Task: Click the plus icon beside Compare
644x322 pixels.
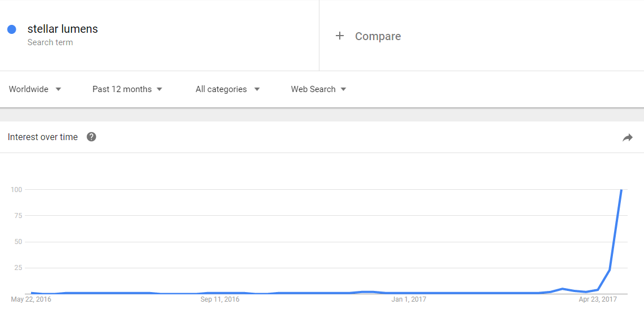Action: pyautogui.click(x=339, y=36)
